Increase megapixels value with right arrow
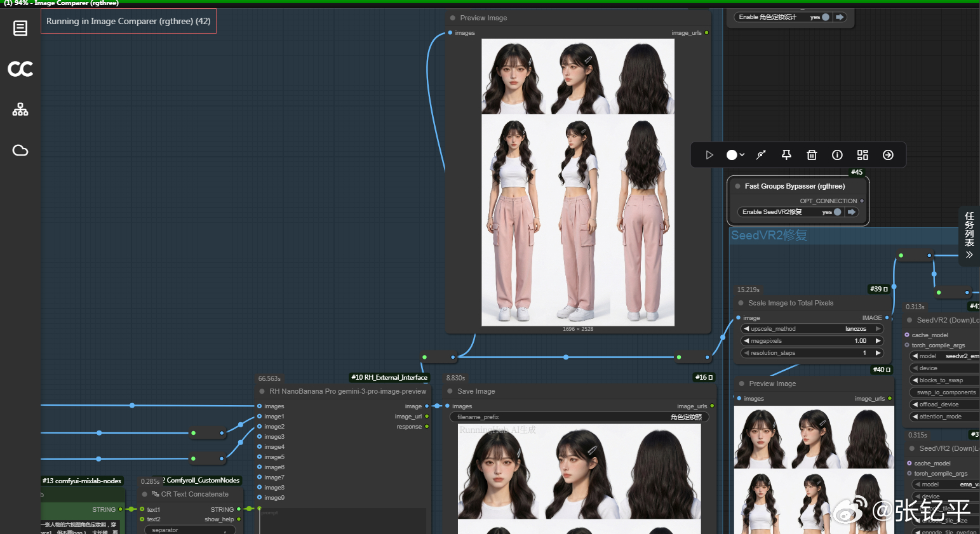Viewport: 980px width, 534px height. 878,341
